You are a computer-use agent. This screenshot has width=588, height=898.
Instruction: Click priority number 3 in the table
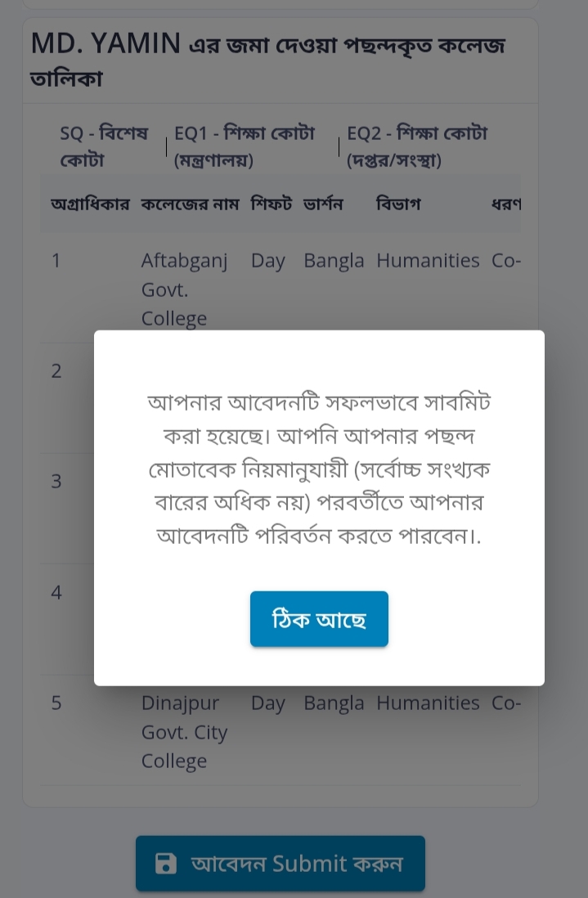[x=56, y=482]
